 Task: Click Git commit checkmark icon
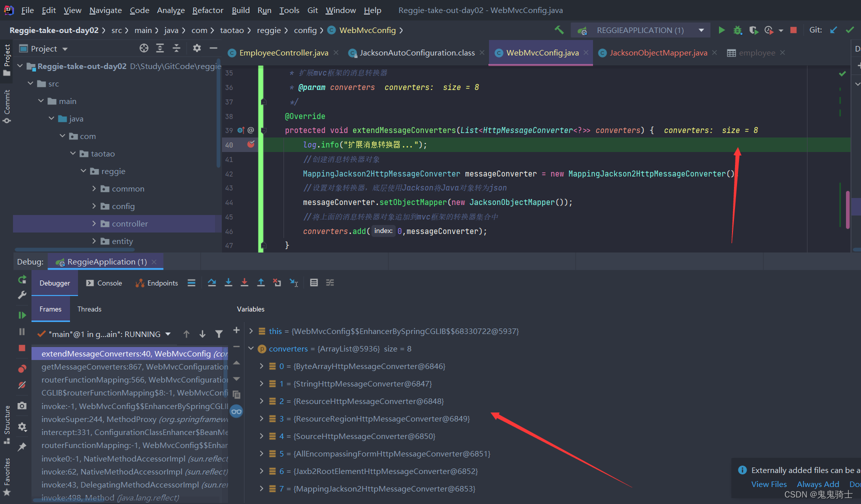(849, 30)
